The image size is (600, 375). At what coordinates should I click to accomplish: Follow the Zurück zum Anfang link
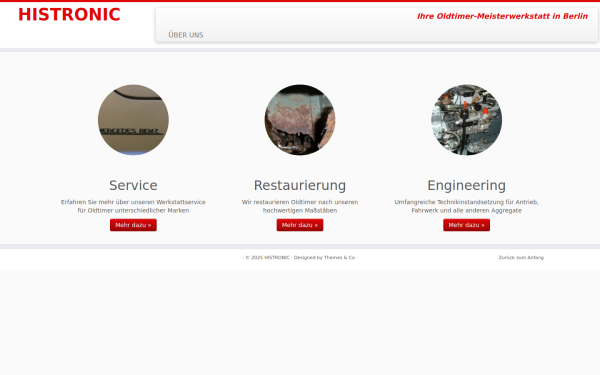[521, 258]
